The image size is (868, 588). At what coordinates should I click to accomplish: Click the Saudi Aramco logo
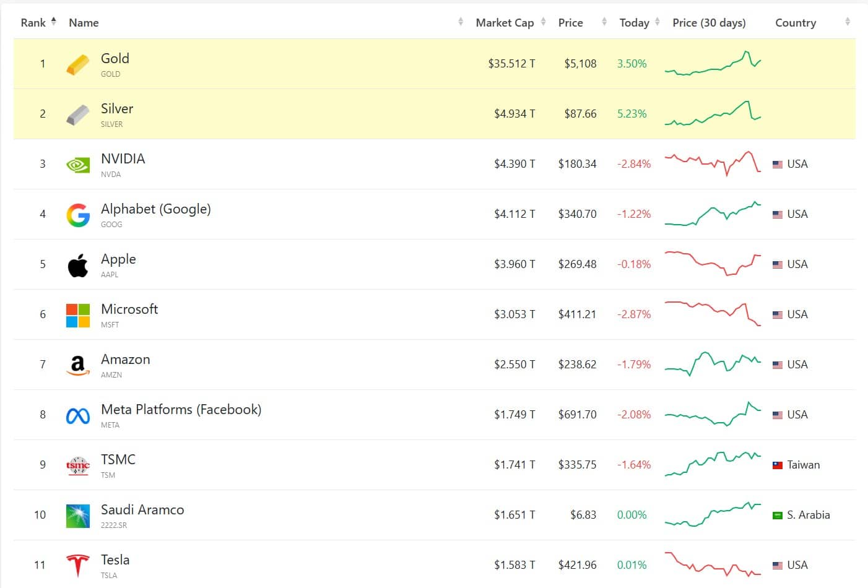tap(78, 516)
